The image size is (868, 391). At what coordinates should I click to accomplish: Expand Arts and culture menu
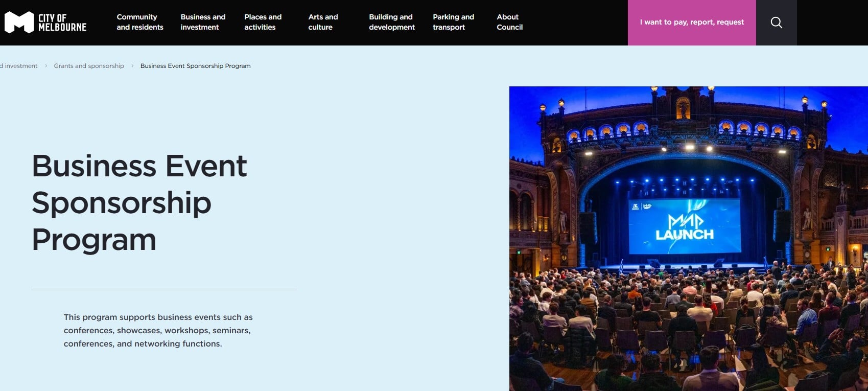(x=323, y=22)
